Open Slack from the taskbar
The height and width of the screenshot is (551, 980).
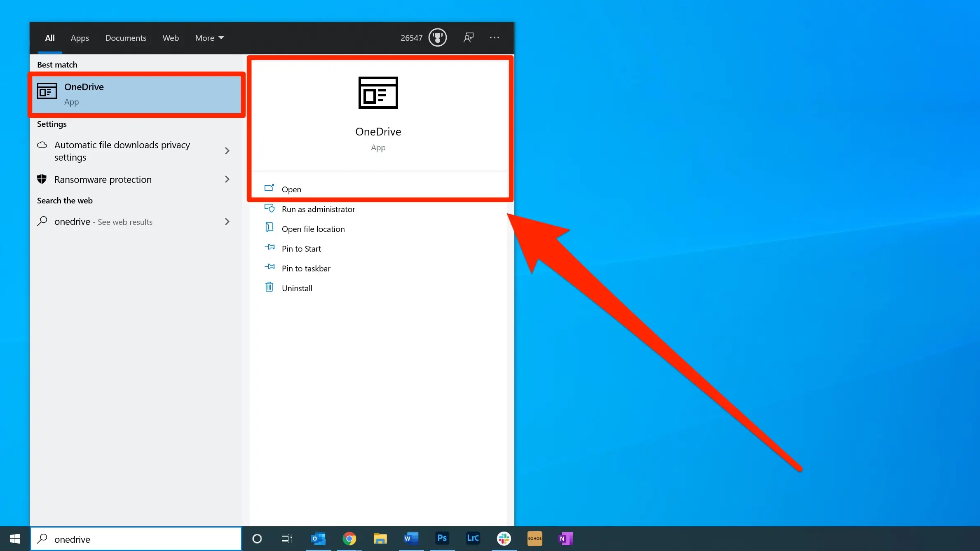tap(504, 538)
